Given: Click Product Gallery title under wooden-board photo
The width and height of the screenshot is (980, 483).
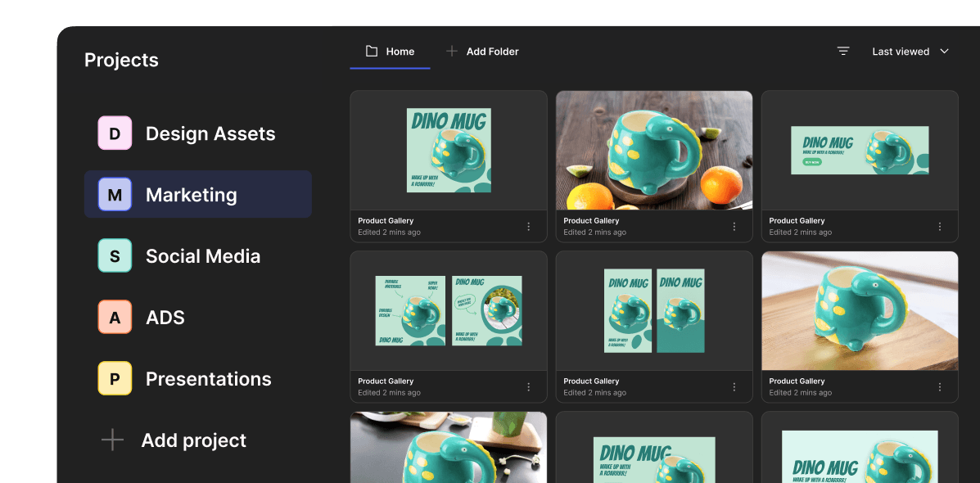Looking at the screenshot, I should click(x=797, y=381).
